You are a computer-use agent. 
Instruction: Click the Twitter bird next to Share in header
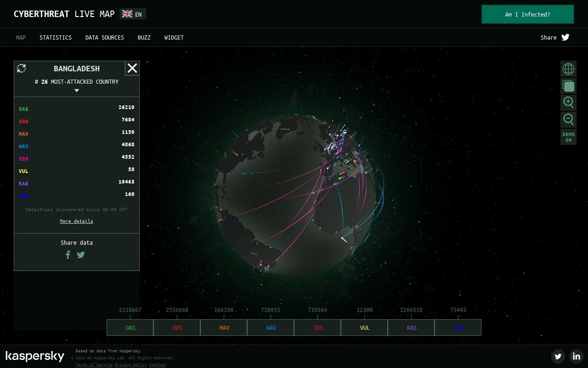point(565,37)
